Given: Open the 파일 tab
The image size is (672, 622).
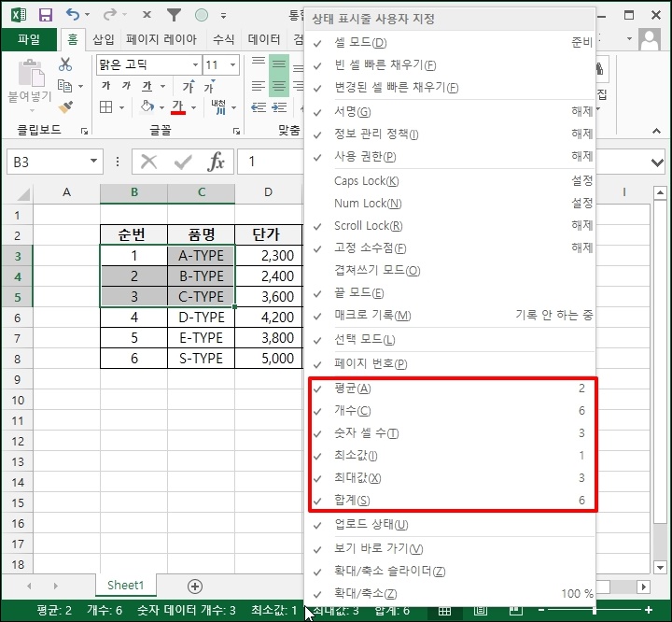Looking at the screenshot, I should [29, 39].
